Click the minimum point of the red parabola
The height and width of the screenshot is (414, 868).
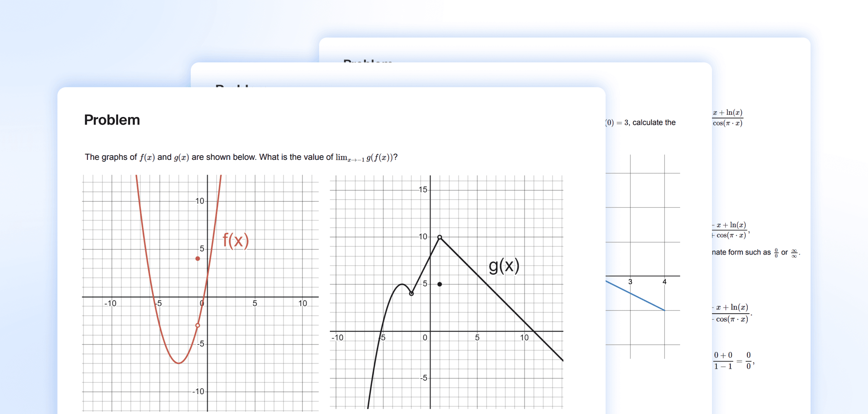tap(179, 363)
